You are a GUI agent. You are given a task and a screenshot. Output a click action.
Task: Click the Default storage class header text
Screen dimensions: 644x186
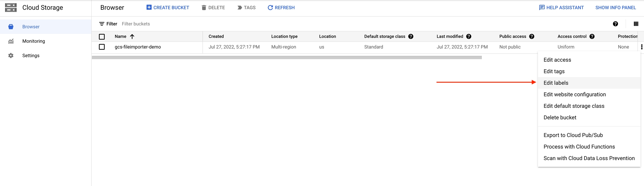[385, 37]
